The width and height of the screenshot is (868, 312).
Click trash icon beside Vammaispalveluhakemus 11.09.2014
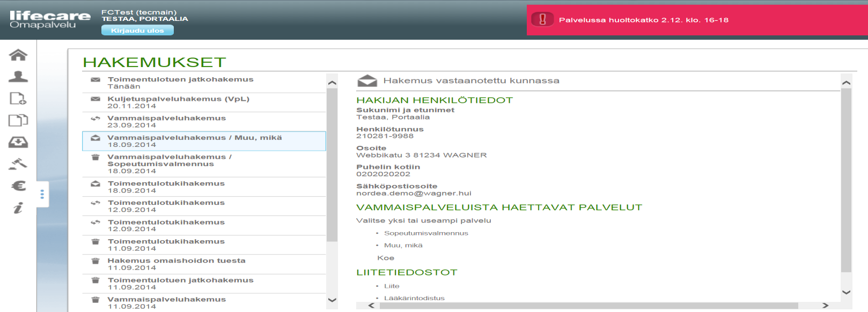(x=95, y=300)
